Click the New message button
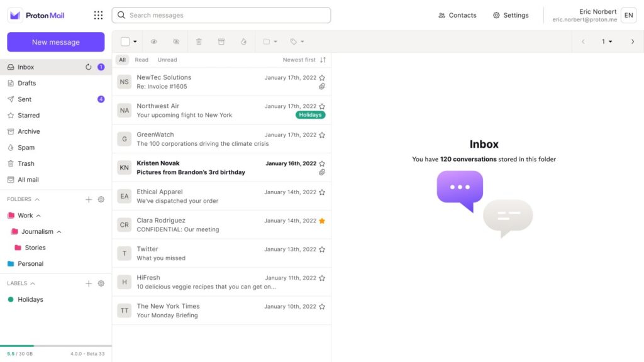Image resolution: width=644 pixels, height=362 pixels. pos(56,42)
